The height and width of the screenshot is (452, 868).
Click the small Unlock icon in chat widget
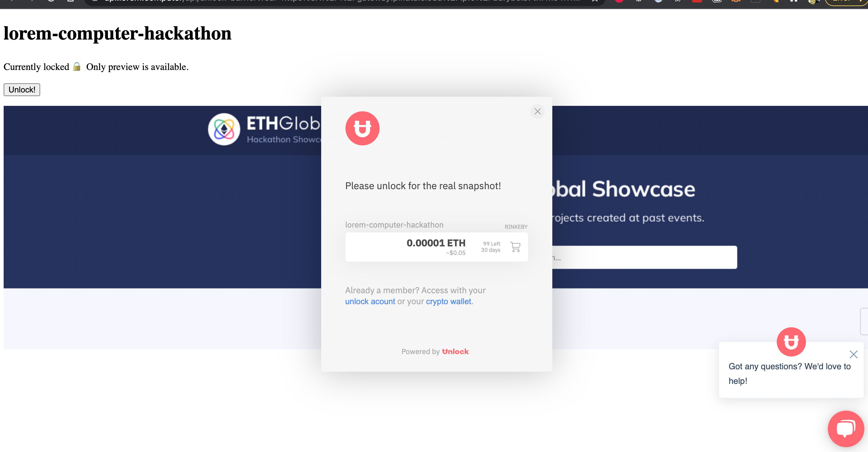[x=791, y=341]
